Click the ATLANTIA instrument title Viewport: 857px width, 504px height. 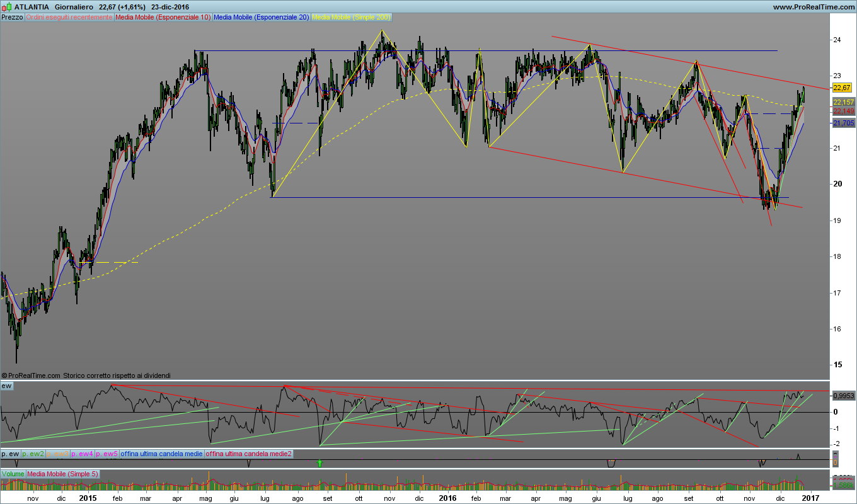(32, 7)
